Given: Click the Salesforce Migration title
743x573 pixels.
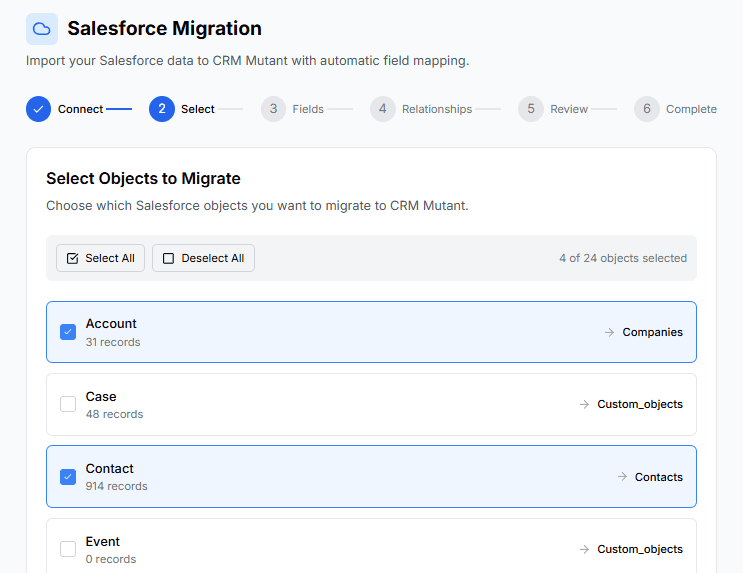Looking at the screenshot, I should click(164, 28).
